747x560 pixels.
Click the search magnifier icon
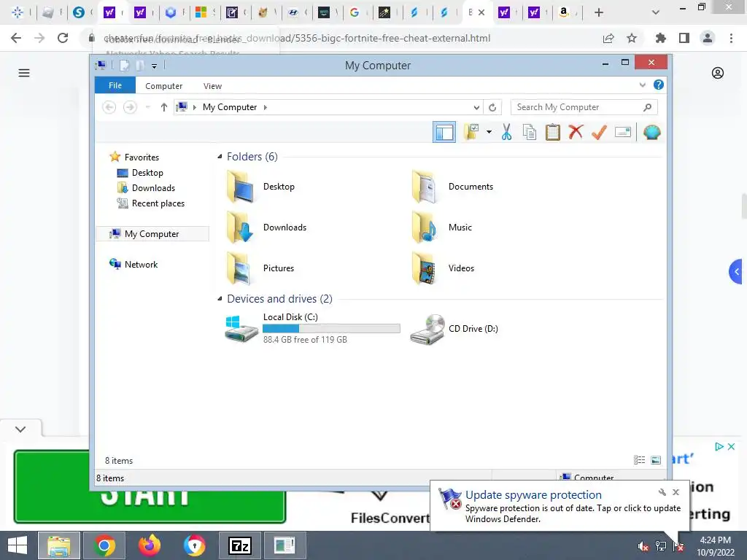click(x=648, y=107)
